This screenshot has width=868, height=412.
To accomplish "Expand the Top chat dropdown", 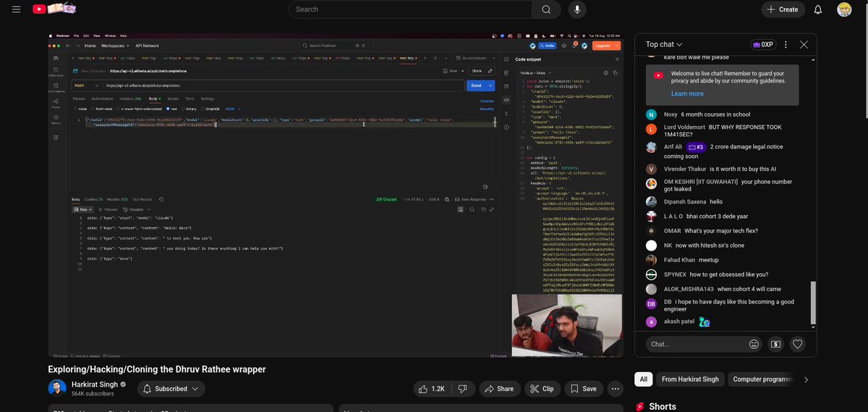I will pos(664,44).
